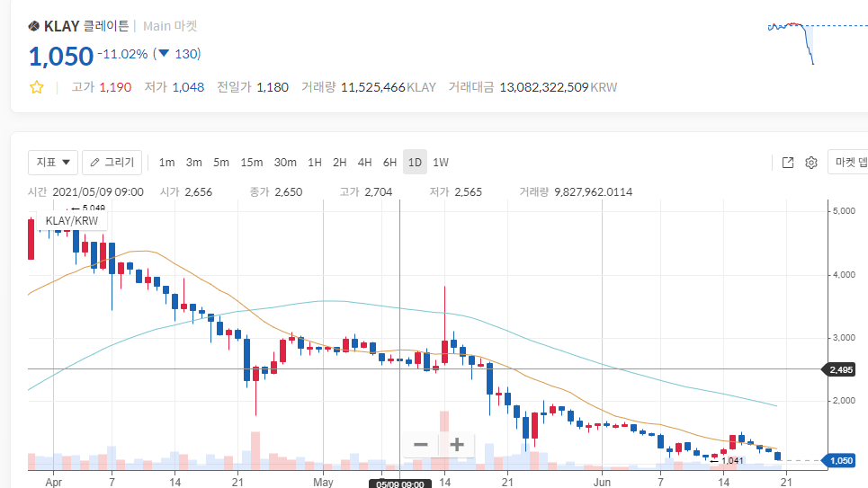868x488 pixels.
Task: Click the 1,050 current price axis tag
Action: (x=840, y=460)
